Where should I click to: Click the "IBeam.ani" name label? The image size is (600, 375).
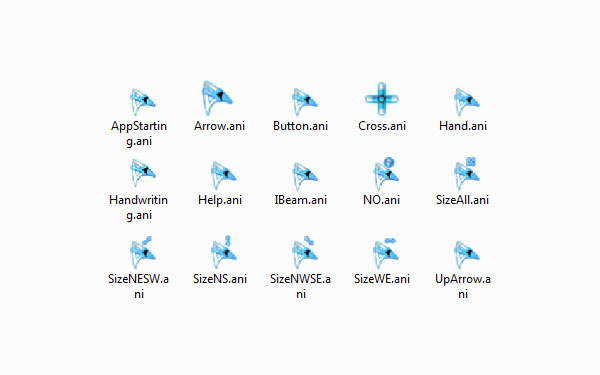click(300, 200)
